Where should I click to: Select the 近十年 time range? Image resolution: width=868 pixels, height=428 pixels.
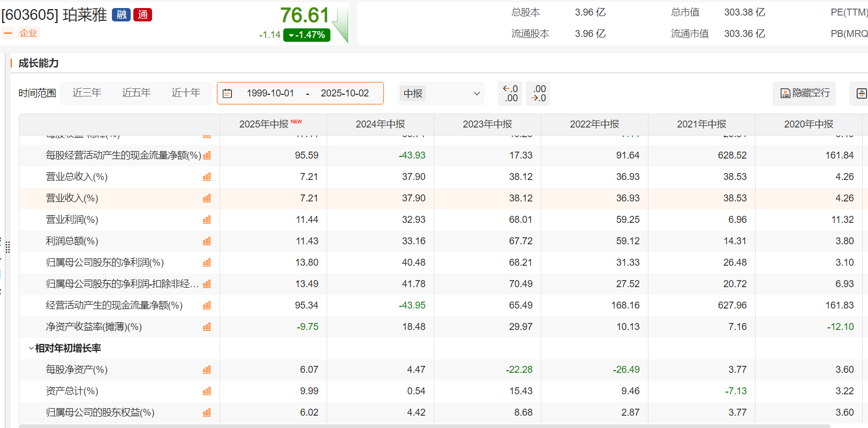pos(186,93)
